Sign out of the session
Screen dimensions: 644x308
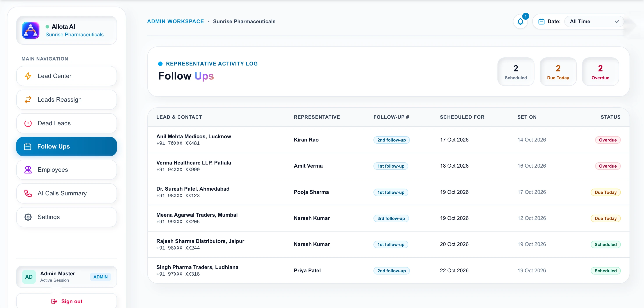pos(67,301)
